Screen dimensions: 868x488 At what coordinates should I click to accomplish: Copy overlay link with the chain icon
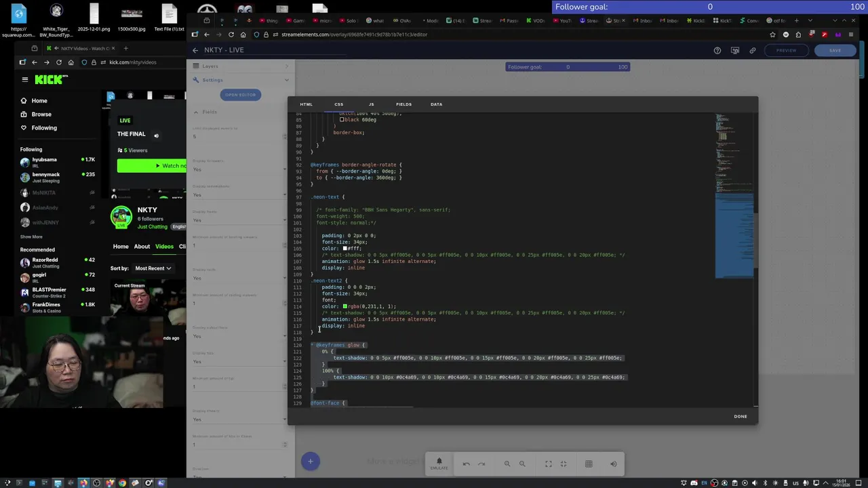pyautogui.click(x=752, y=50)
